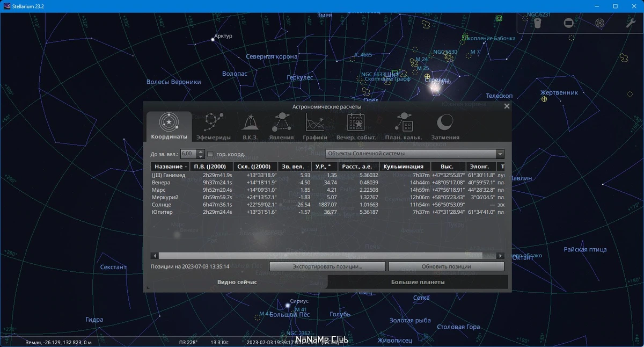
Task: Open the В.К.З. tab
Action: tap(250, 127)
